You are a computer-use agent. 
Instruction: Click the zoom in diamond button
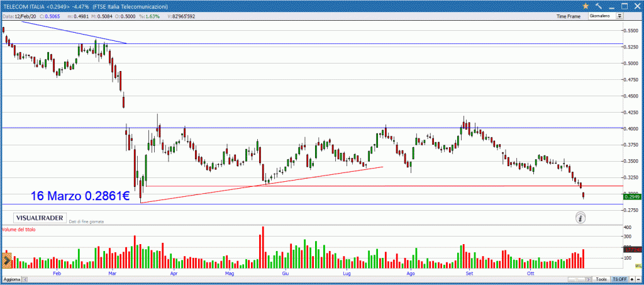pos(632,279)
